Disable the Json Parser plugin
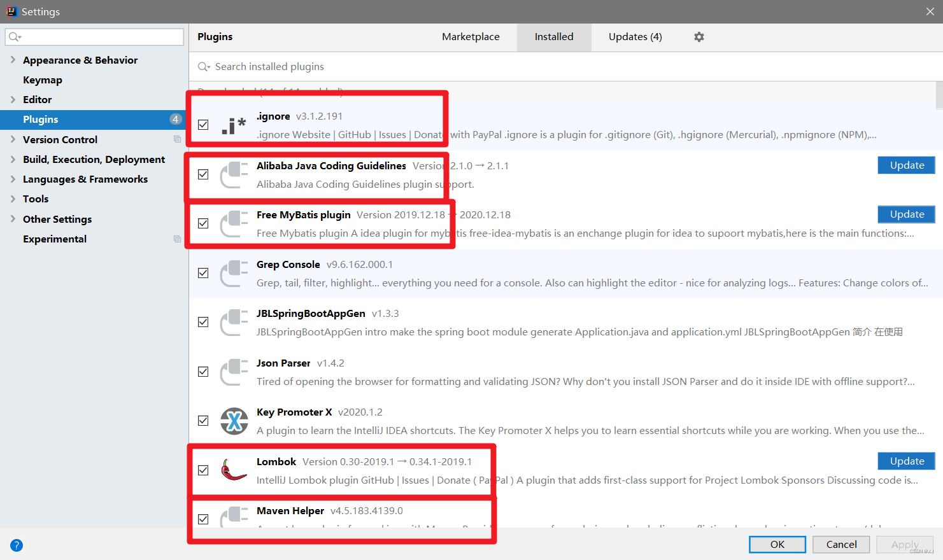 (203, 372)
